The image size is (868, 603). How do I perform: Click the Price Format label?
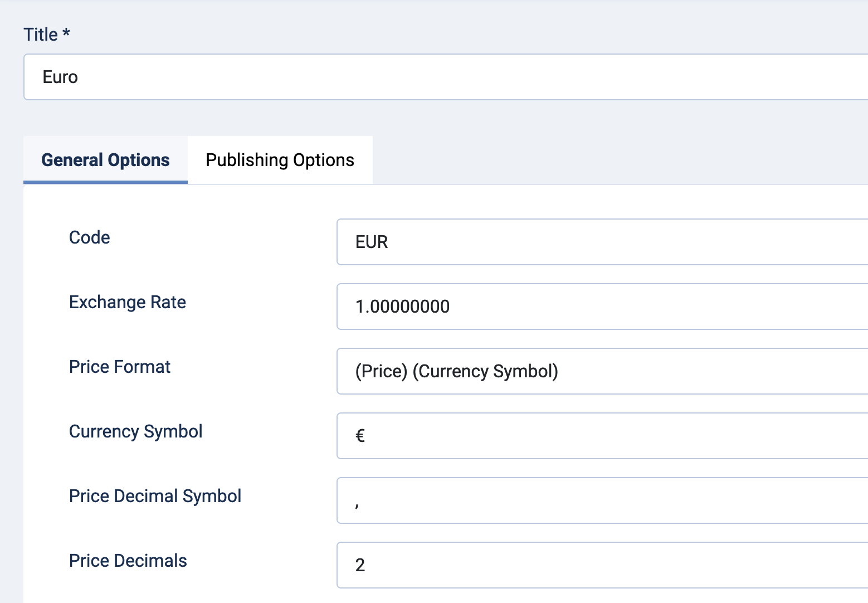tap(119, 367)
